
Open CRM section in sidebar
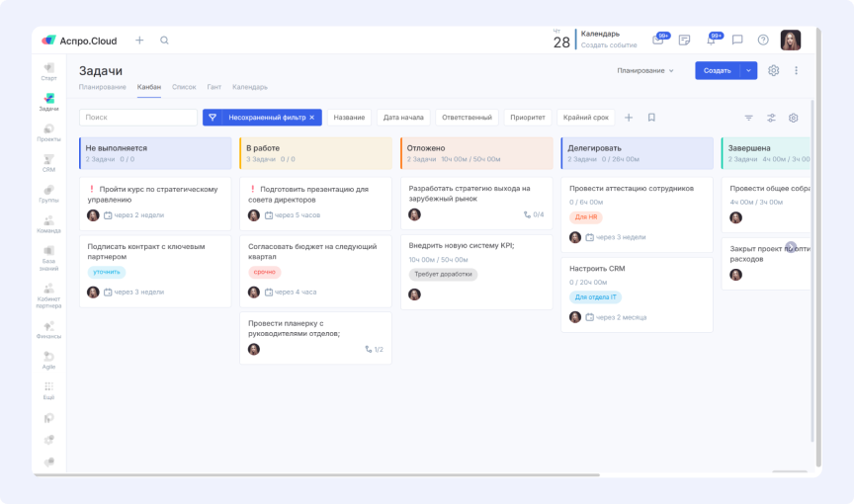point(48,161)
